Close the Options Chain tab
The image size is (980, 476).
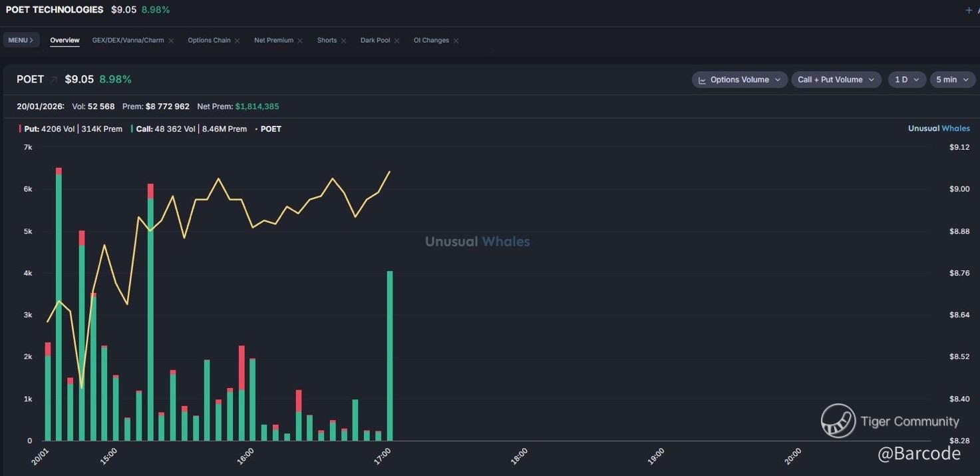(x=238, y=41)
